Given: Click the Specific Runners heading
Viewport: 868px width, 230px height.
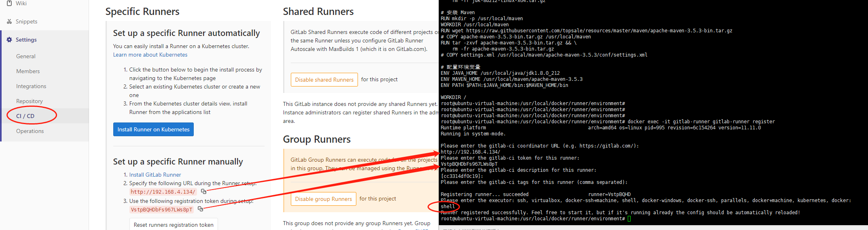Looking at the screenshot, I should pos(142,12).
